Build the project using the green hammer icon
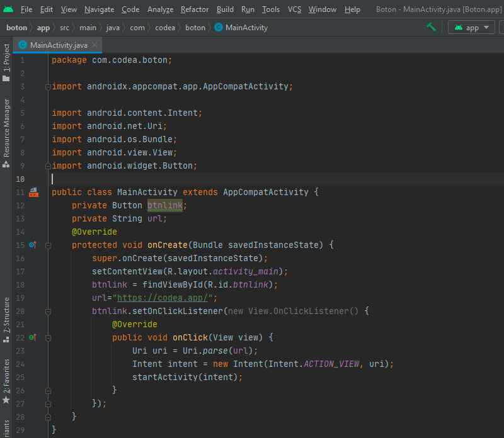 [431, 28]
